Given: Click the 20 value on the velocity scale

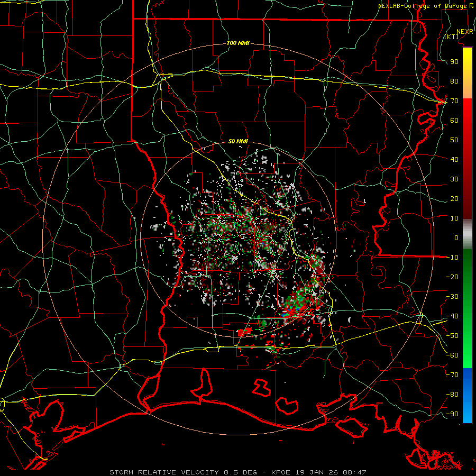Looking at the screenshot, I should point(454,198).
